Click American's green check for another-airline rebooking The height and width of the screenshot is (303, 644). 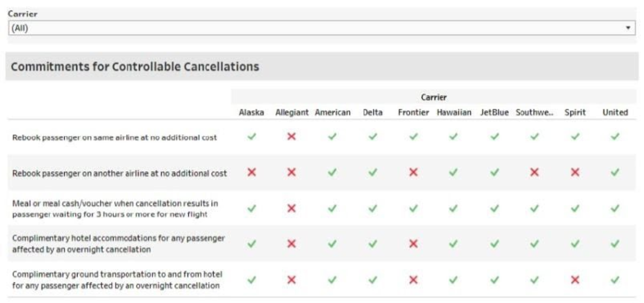332,172
